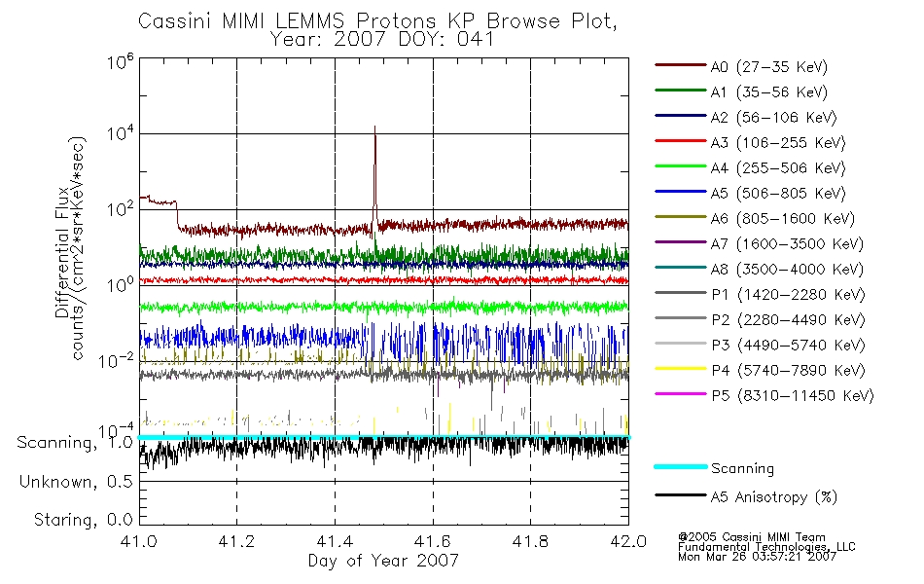924x584 pixels.
Task: Click the P3 (4490-5740 KeV) legend label
Action: [x=788, y=346]
